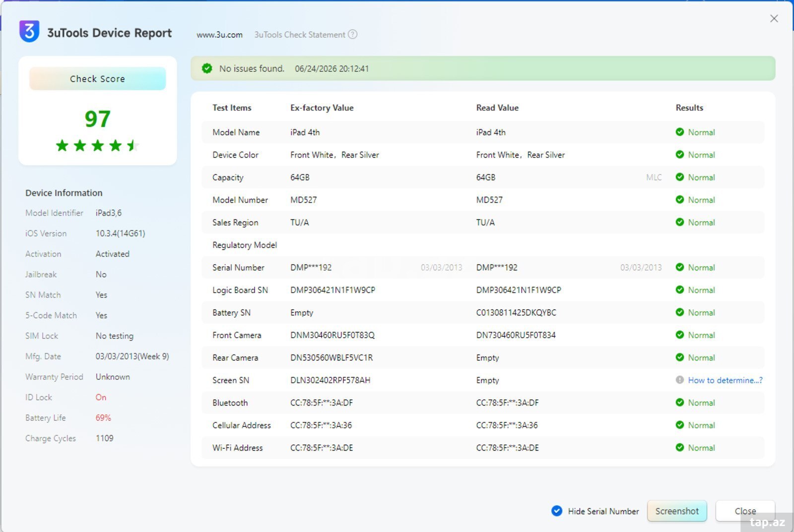Select the read Cellular Address CC:78:5F:**:3A:36
Viewport: 794px width, 532px height.
(507, 425)
